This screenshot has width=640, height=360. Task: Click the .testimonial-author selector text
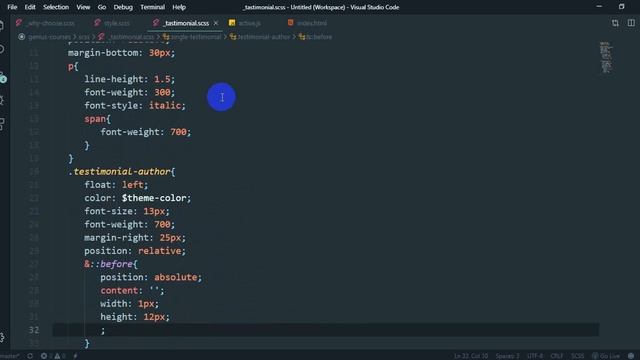tap(122, 172)
